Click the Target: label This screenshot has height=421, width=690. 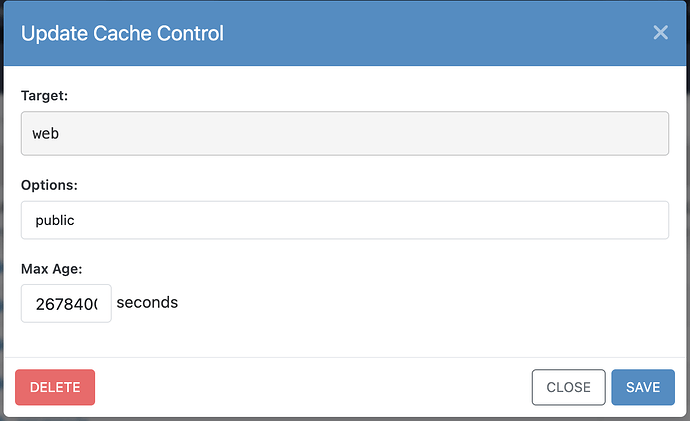(46, 97)
